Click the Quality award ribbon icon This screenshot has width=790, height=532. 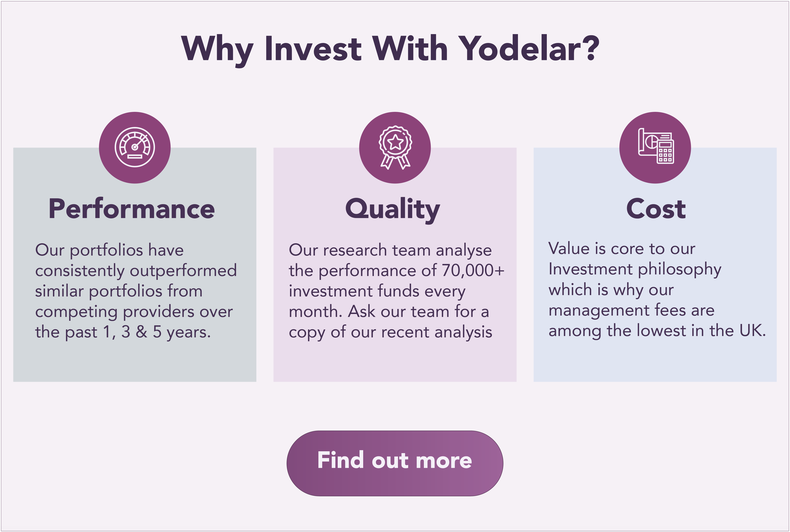[395, 147]
